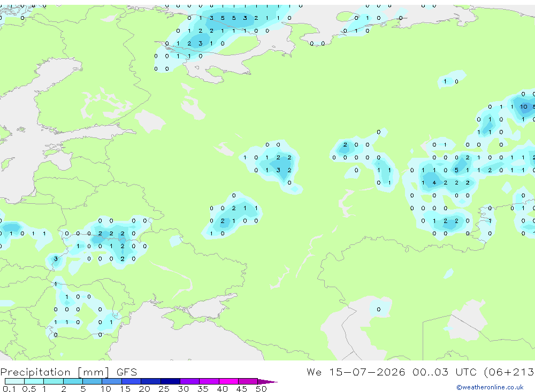Select the legend swatch between 2 and 5
The height and width of the screenshot is (392, 535).
click(x=73, y=381)
